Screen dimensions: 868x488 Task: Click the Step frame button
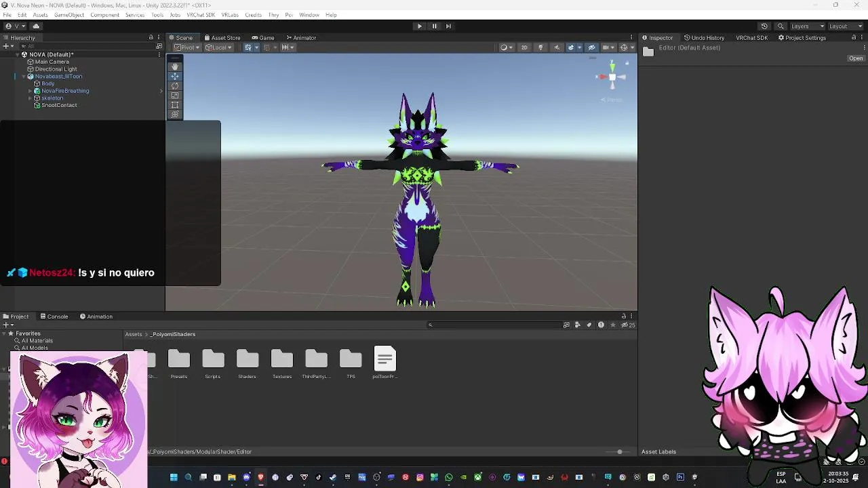point(448,26)
